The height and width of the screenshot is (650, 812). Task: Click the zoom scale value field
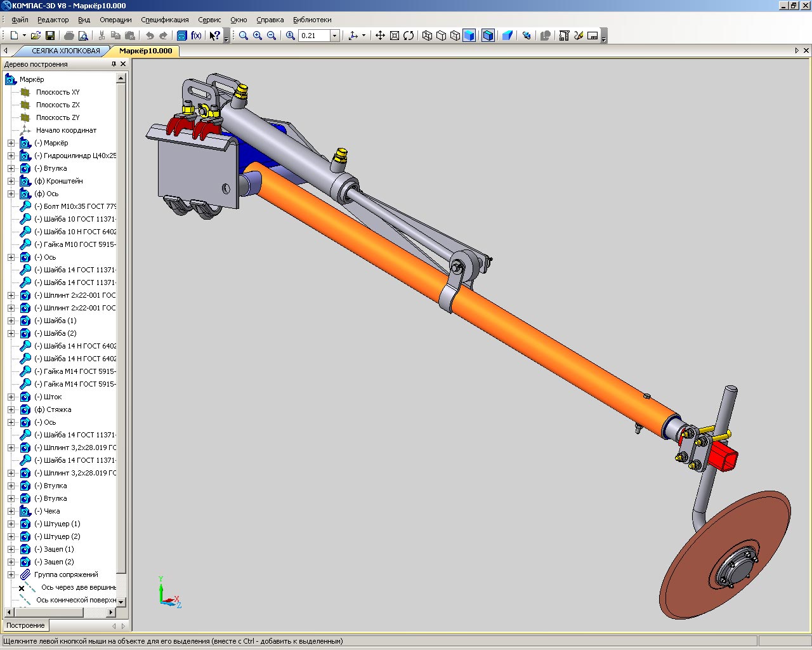pos(314,36)
